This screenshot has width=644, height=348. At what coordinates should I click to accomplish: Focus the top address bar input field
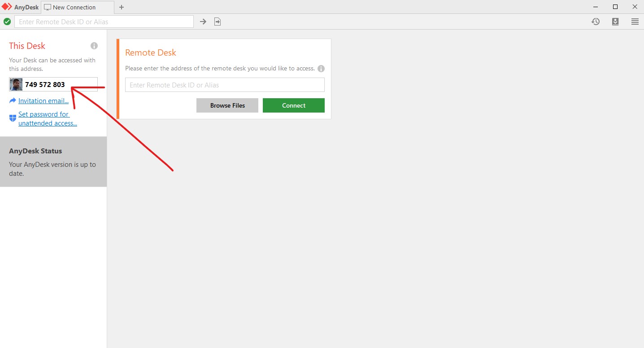[x=104, y=22]
